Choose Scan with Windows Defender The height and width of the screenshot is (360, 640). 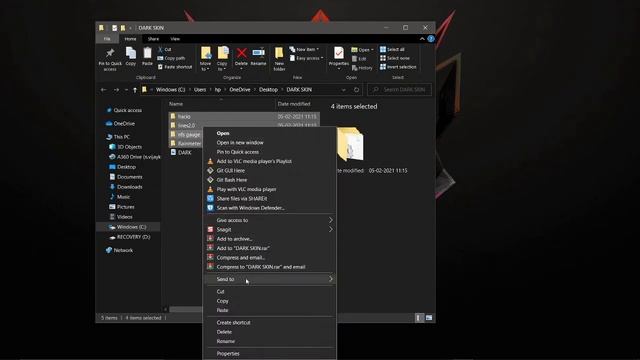pyautogui.click(x=250, y=208)
